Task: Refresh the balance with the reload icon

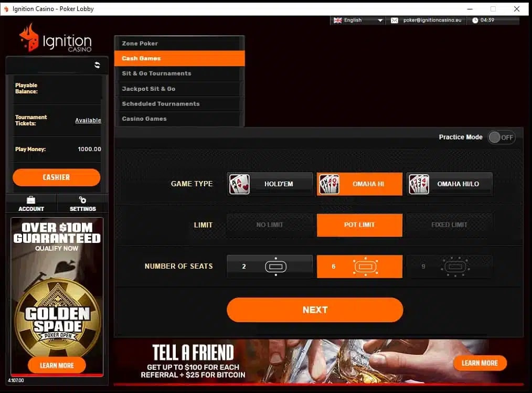Action: point(97,65)
